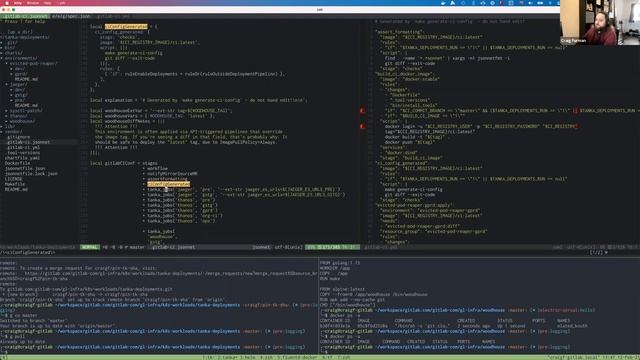Screen dimensions: 640x360
Task: Open jsonnetfile.json in the file tree
Action: click(25, 169)
